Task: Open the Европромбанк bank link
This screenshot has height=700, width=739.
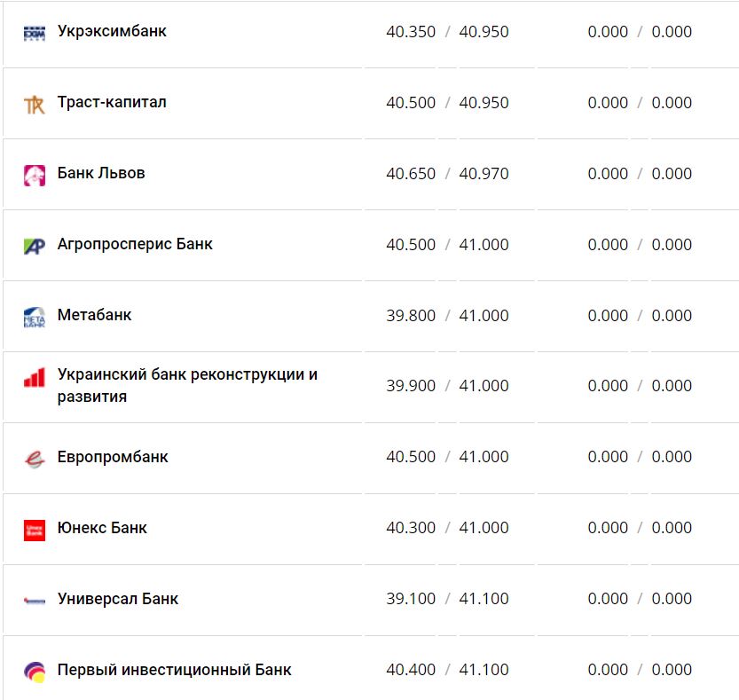Action: 113,458
